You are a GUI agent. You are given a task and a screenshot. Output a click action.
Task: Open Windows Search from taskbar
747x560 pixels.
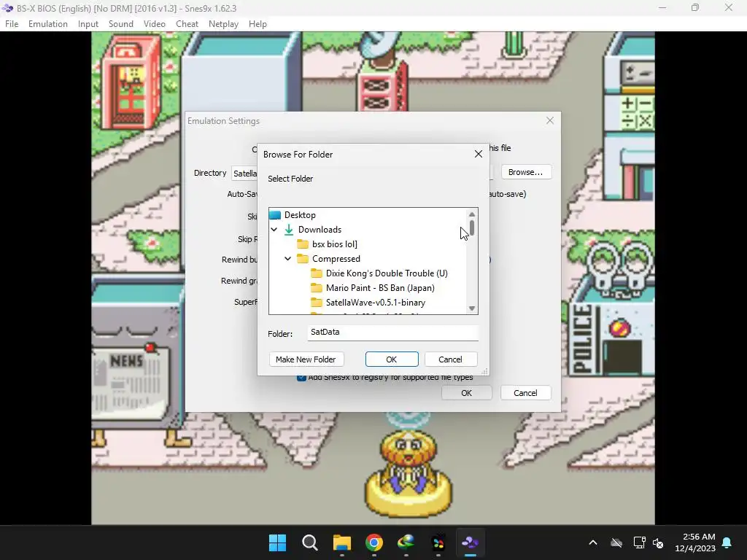coord(309,542)
